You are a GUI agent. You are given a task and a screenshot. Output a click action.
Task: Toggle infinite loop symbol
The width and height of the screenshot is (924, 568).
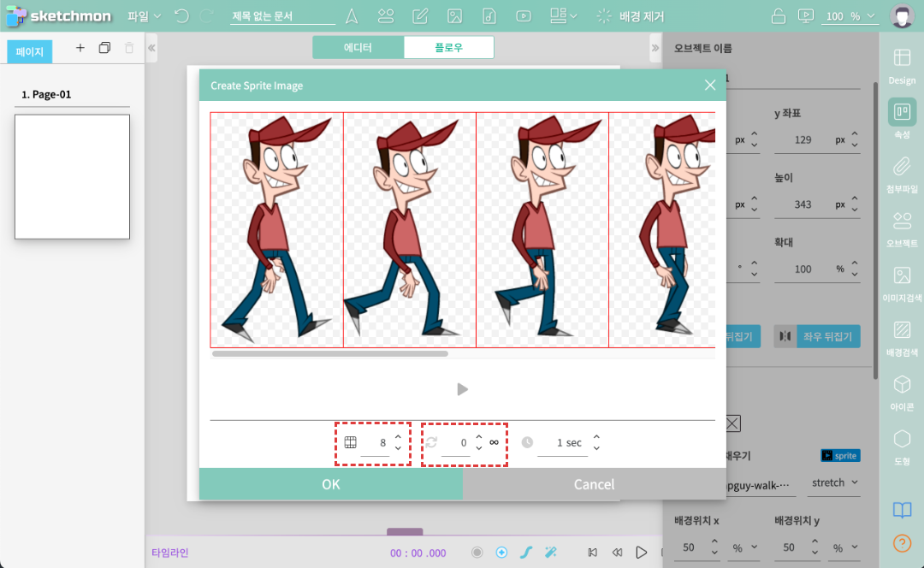click(494, 442)
